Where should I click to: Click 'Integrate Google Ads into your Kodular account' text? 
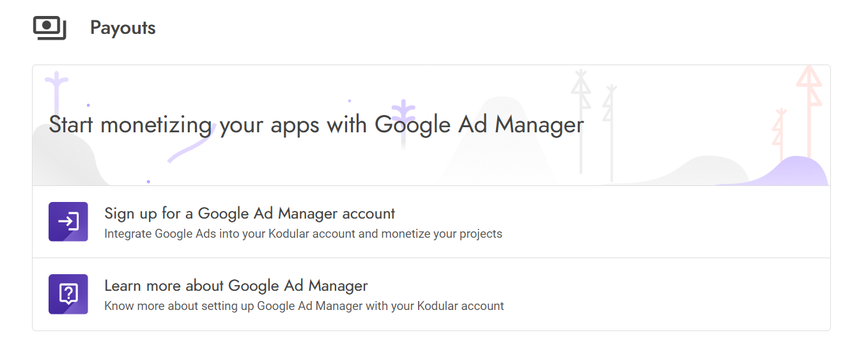303,234
